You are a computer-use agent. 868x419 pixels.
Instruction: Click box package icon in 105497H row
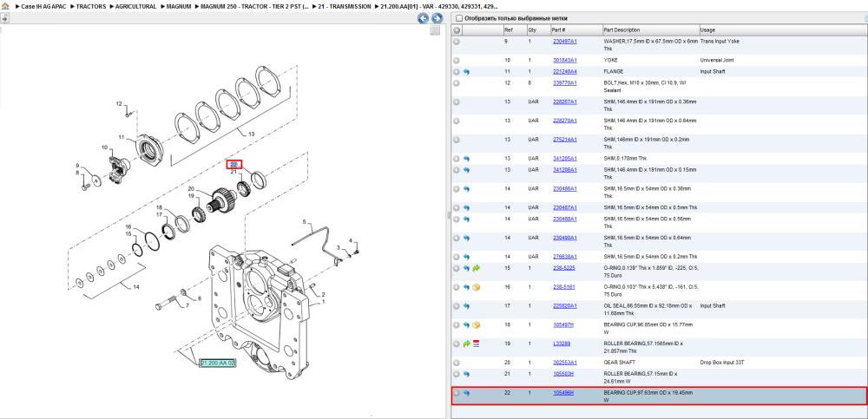[476, 325]
